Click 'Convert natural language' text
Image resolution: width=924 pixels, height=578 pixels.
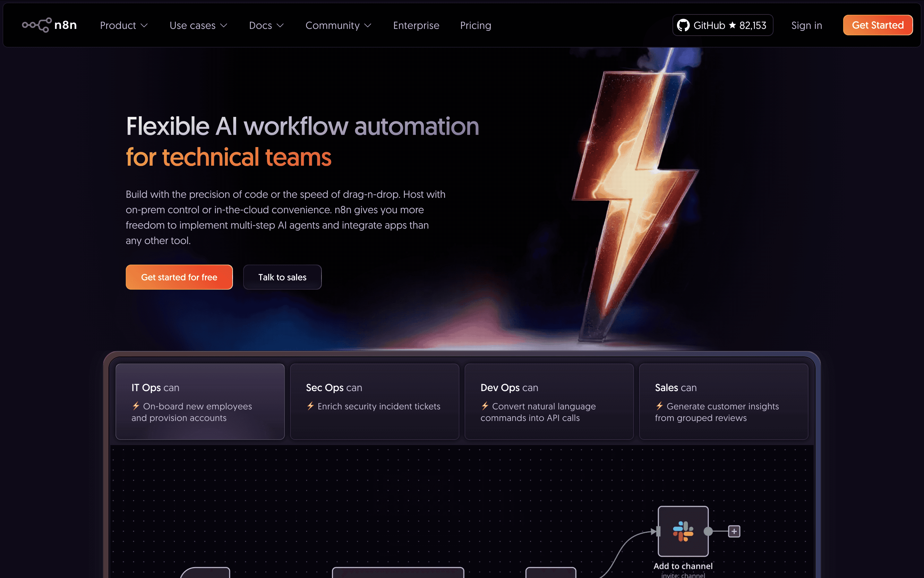tap(544, 406)
